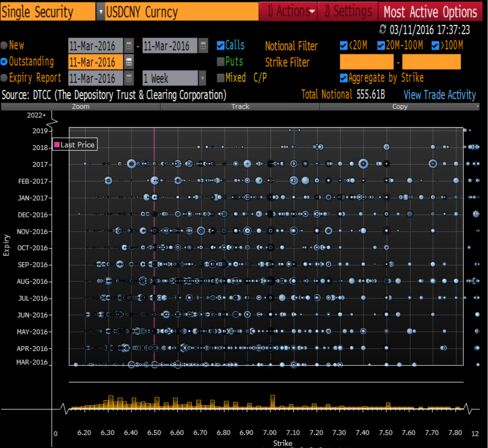Image resolution: width=488 pixels, height=448 pixels.
Task: Open View Trade Activity link
Action: coord(440,95)
